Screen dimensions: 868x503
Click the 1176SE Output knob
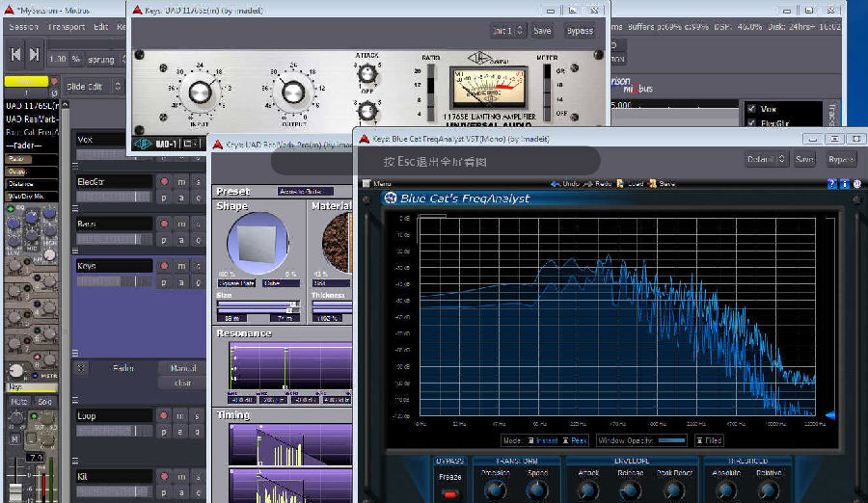293,93
